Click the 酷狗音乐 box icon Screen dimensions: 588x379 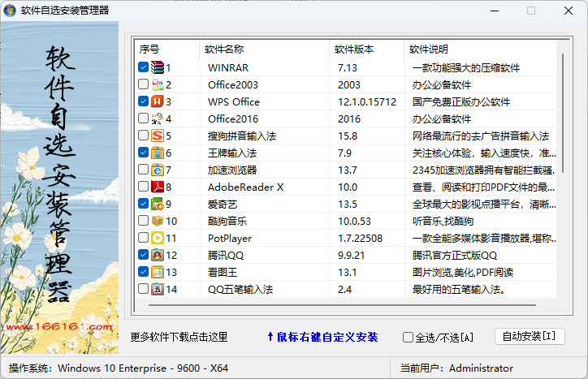click(x=158, y=221)
